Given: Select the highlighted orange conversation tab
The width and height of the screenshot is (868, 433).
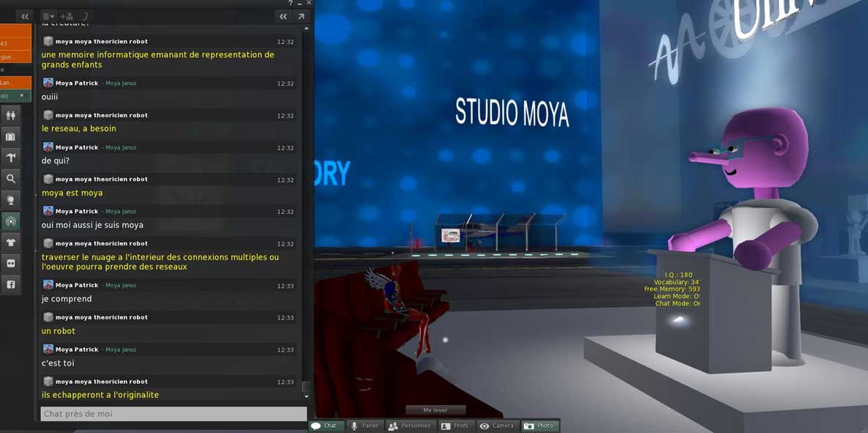Looking at the screenshot, I should (15, 83).
